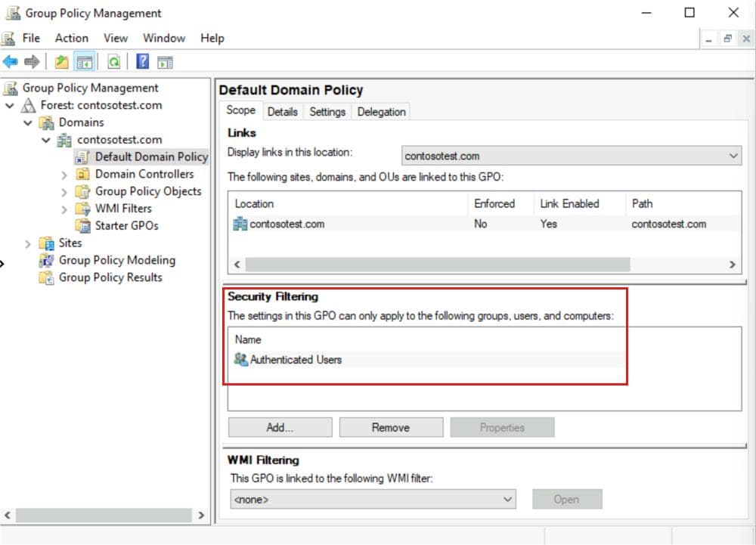This screenshot has width=756, height=545.
Task: Expand the Domain Controllers node
Action: click(64, 175)
